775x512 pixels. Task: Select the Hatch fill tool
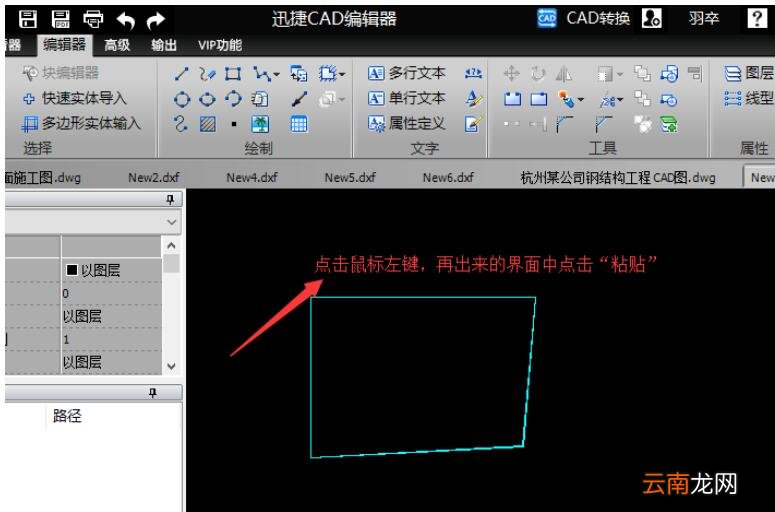click(207, 124)
